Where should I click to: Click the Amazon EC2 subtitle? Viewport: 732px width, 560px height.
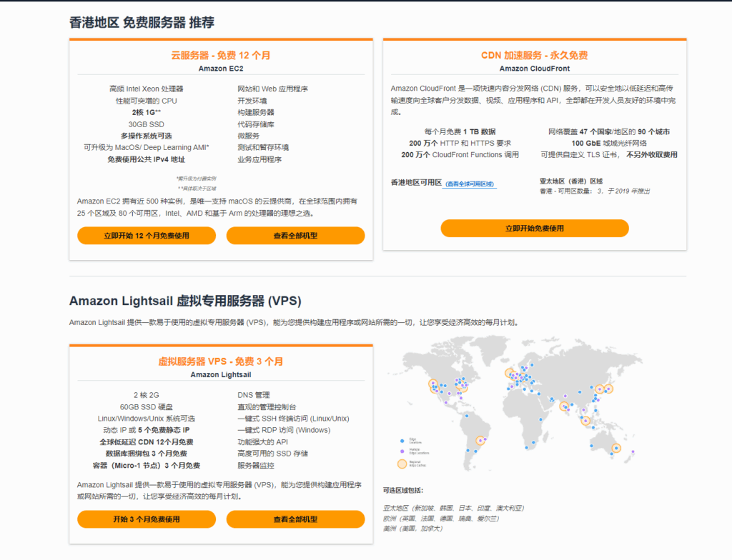coord(221,69)
